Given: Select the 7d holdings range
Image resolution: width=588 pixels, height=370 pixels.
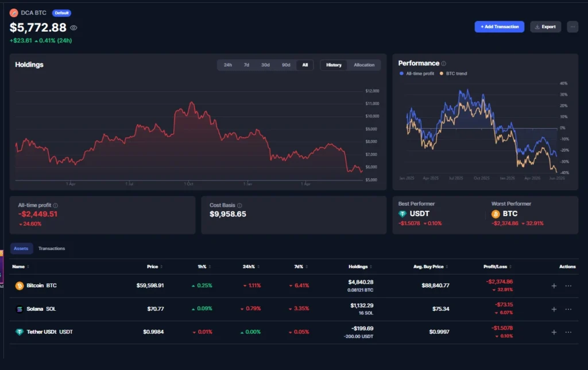Looking at the screenshot, I should pos(246,65).
